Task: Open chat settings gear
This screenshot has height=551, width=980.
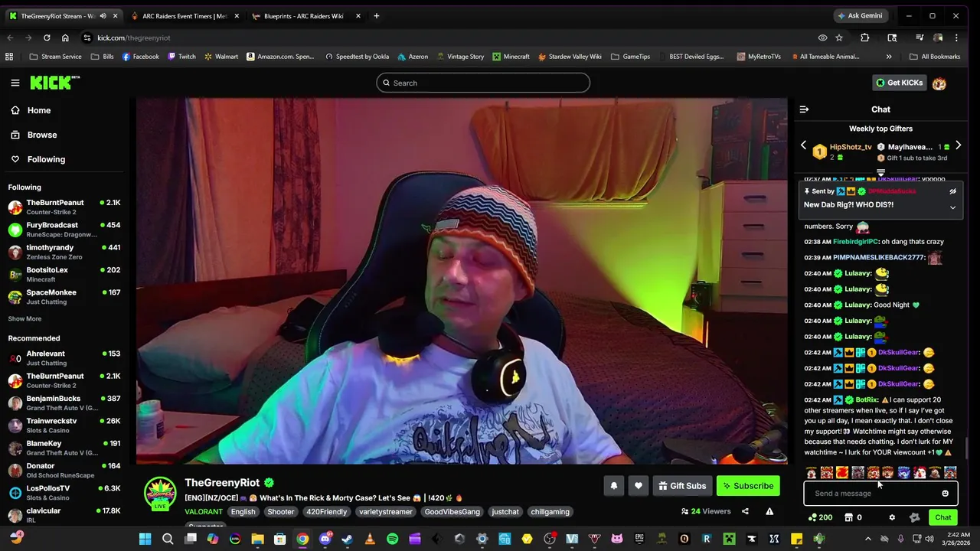Action: [892, 518]
